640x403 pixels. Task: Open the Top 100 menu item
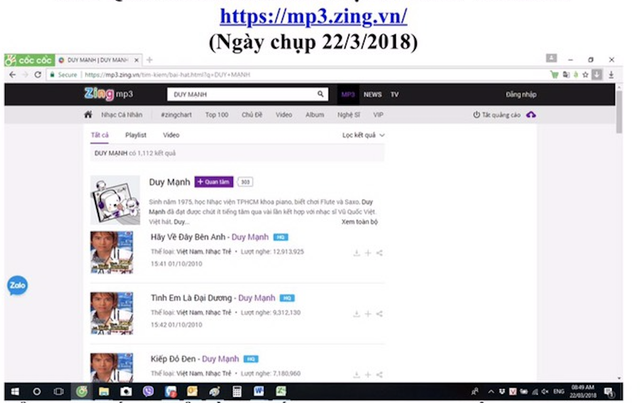pyautogui.click(x=217, y=115)
